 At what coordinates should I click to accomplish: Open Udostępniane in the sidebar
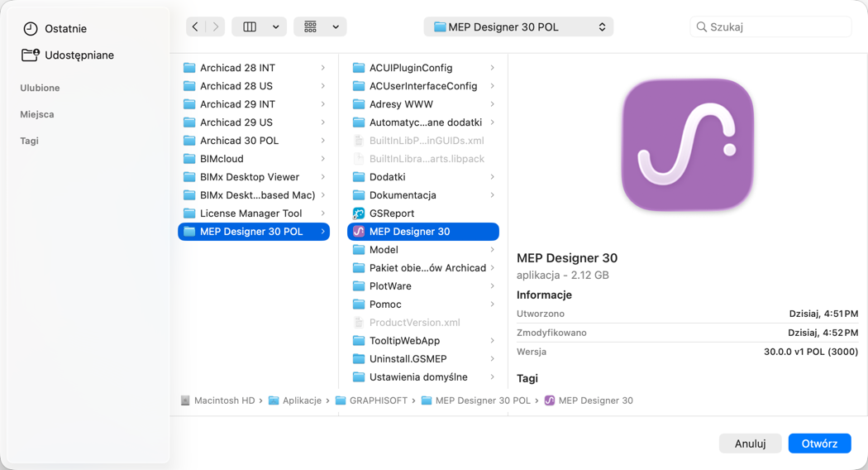(x=79, y=55)
